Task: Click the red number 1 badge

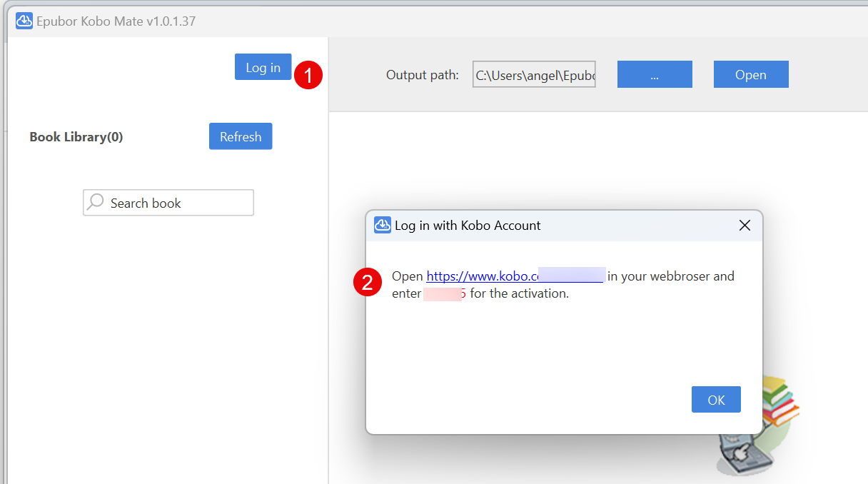Action: point(308,75)
